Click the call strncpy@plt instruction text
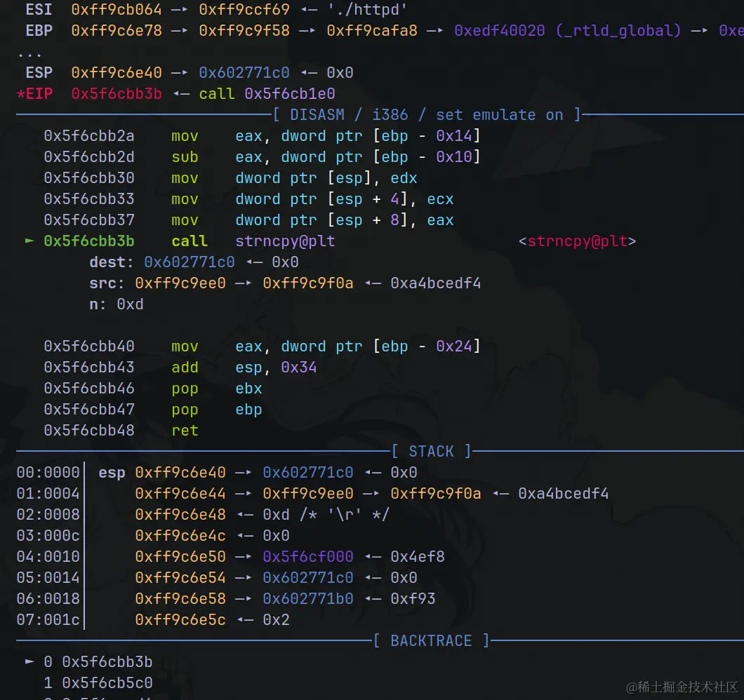Image resolution: width=744 pixels, height=700 pixels. 253,241
